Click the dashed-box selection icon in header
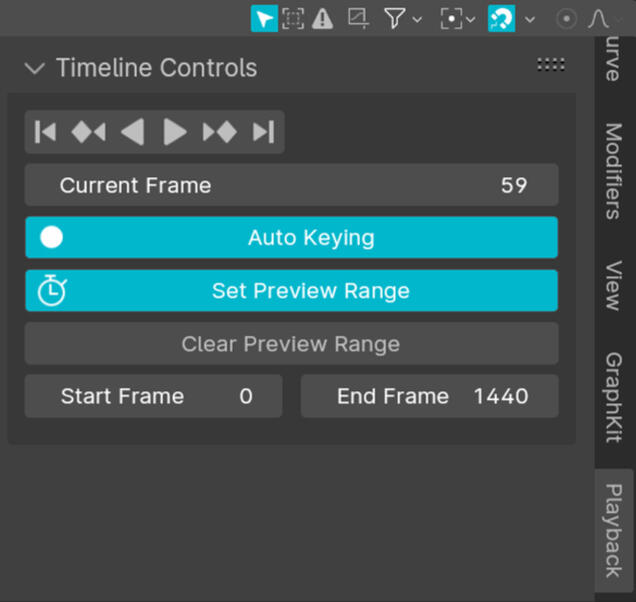This screenshot has height=602, width=636. coord(292,18)
